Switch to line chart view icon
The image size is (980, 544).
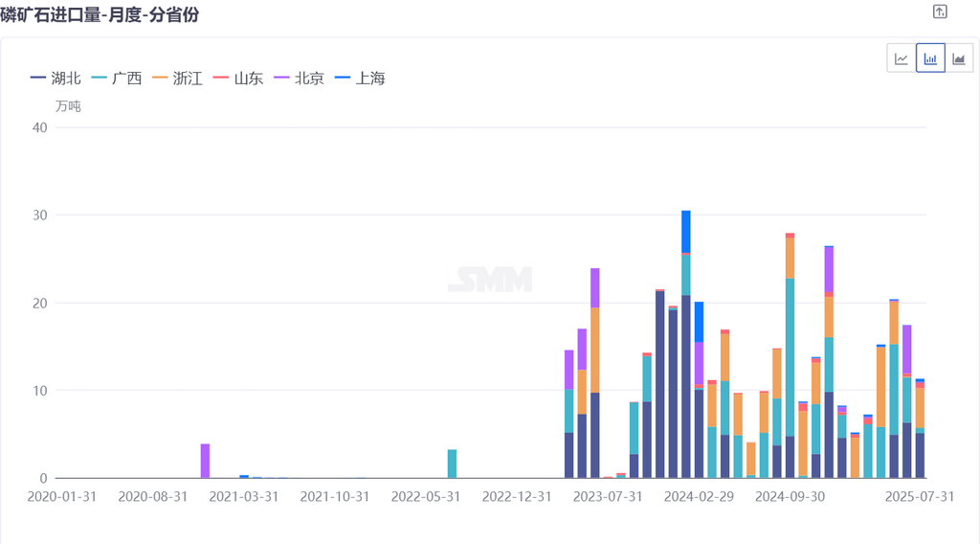[902, 58]
